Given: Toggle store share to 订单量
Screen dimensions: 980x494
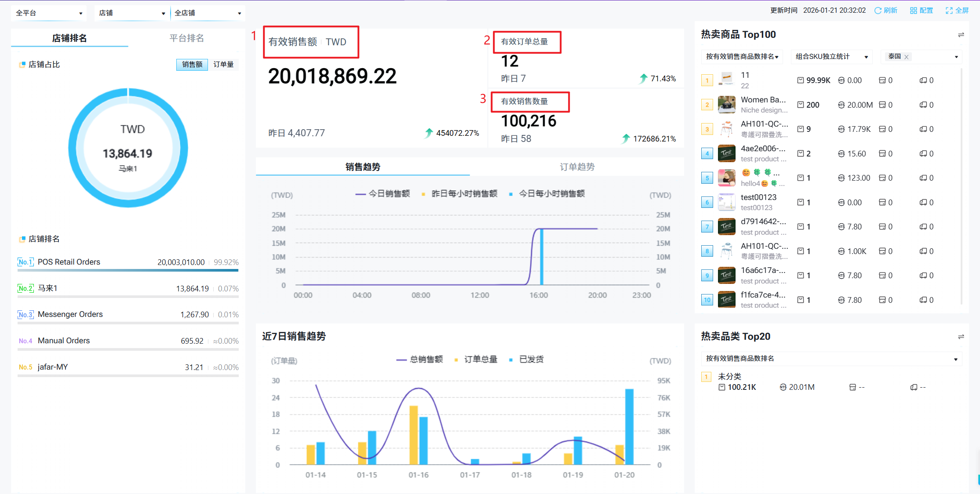Looking at the screenshot, I should click(x=223, y=65).
